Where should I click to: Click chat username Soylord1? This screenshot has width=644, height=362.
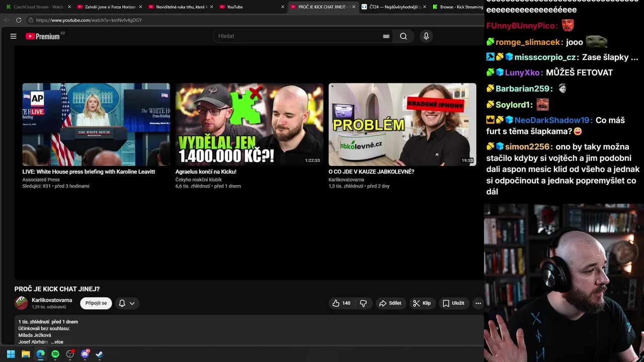[513, 105]
